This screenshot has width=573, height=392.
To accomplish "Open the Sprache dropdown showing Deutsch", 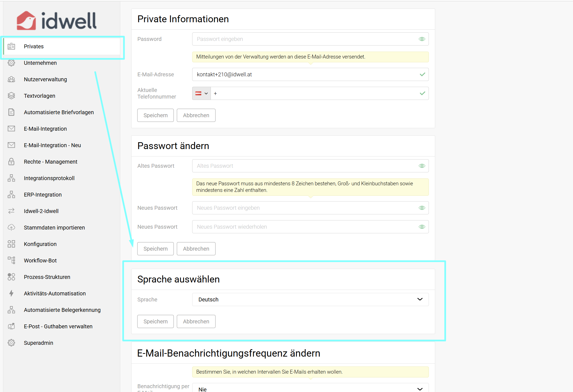I will pyautogui.click(x=310, y=299).
